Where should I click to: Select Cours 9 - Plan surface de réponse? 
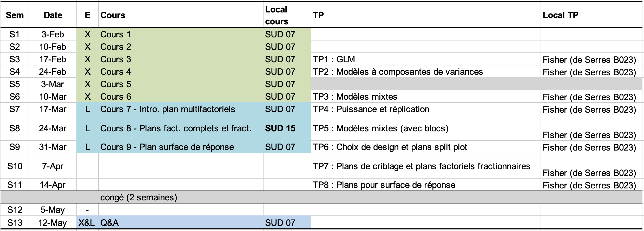point(167,147)
